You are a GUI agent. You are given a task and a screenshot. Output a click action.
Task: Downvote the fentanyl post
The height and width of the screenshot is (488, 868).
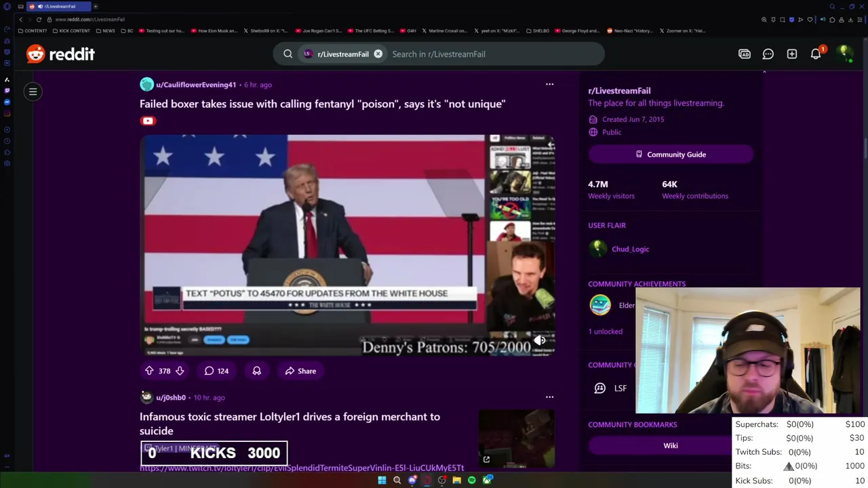pos(180,371)
